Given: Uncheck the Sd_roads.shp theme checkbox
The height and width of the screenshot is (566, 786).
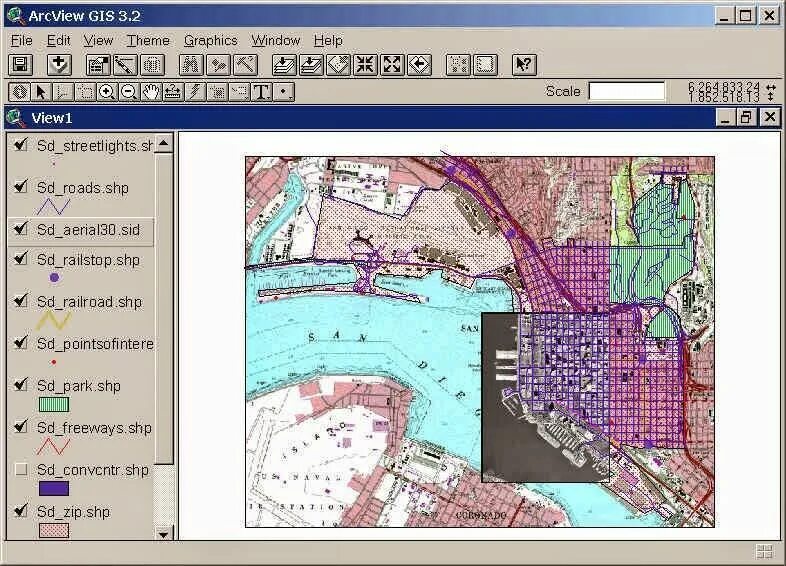Looking at the screenshot, I should click(21, 187).
